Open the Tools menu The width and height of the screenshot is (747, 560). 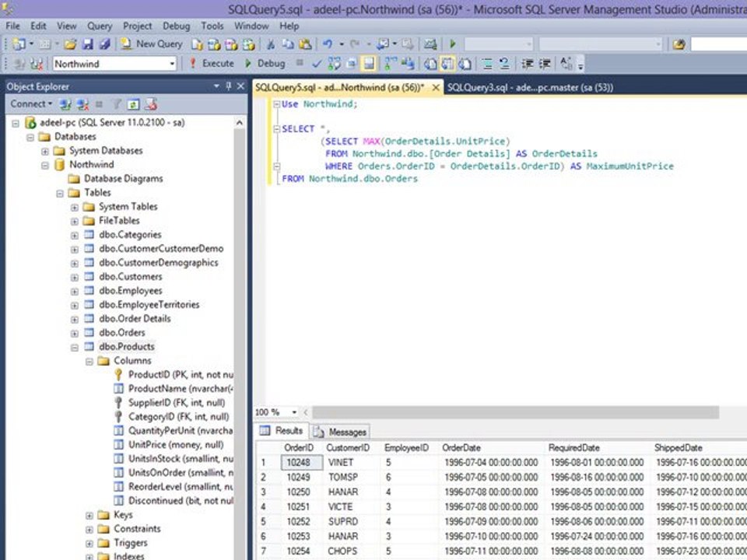[212, 26]
